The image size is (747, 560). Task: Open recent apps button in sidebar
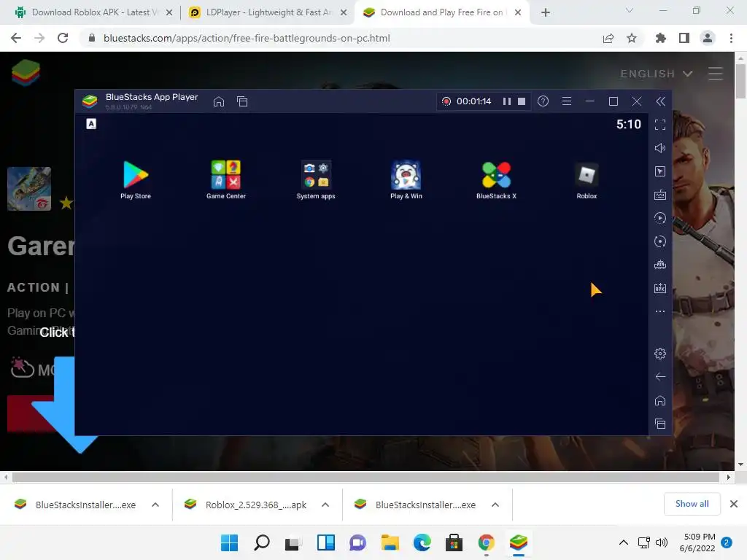(x=659, y=424)
